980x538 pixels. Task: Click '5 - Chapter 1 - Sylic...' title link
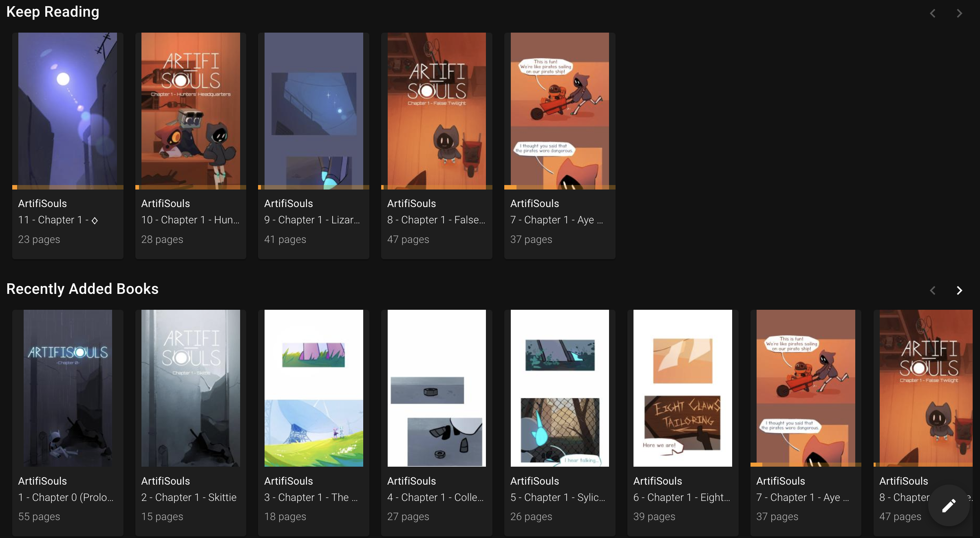click(558, 497)
